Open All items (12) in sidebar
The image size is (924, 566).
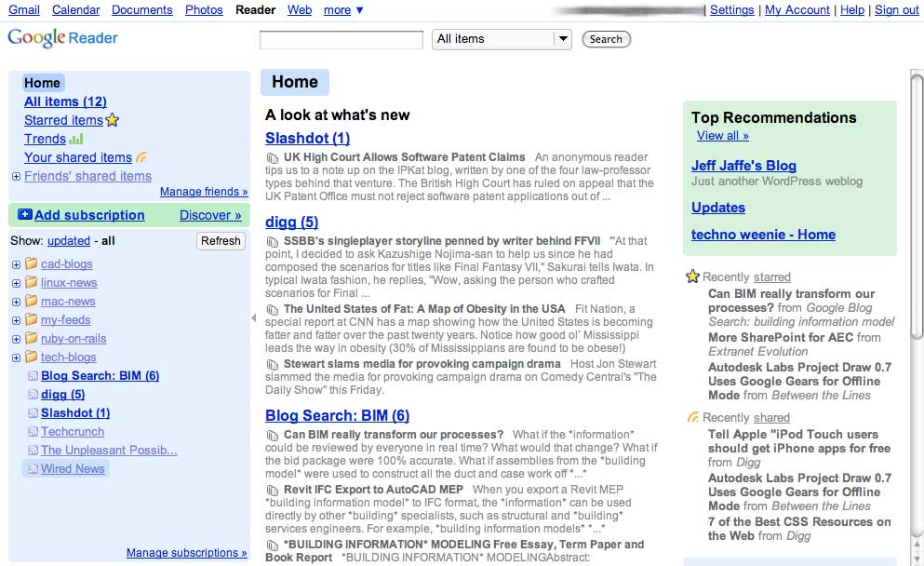(65, 101)
